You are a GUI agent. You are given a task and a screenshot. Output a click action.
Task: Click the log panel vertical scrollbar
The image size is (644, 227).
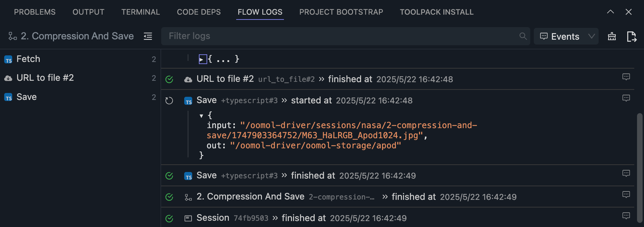tap(639, 167)
